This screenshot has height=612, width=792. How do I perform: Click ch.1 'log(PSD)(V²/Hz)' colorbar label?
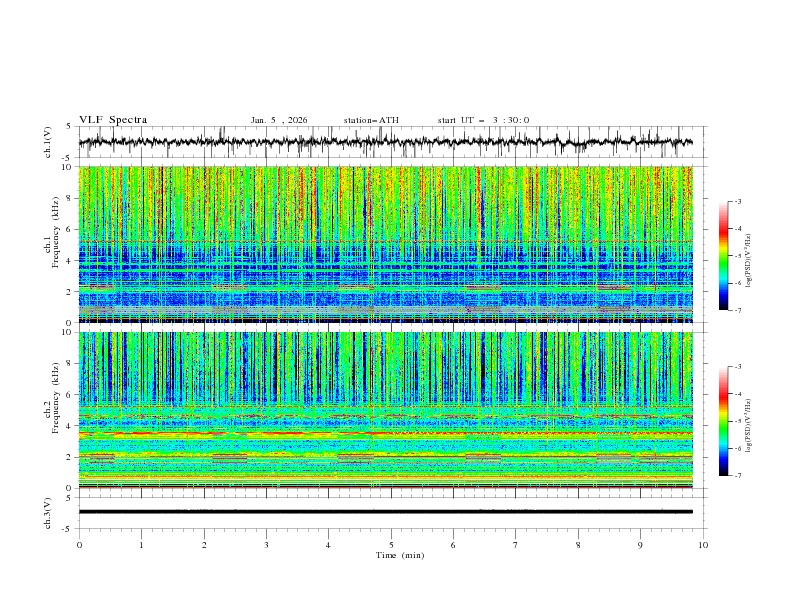[748, 261]
